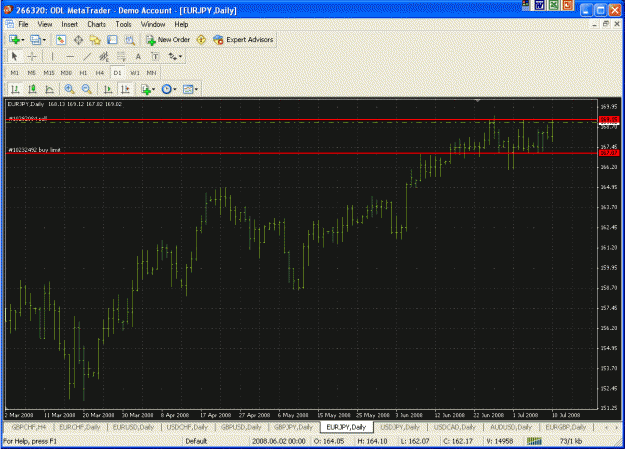Open the View menu
The image size is (625, 449).
tap(45, 24)
